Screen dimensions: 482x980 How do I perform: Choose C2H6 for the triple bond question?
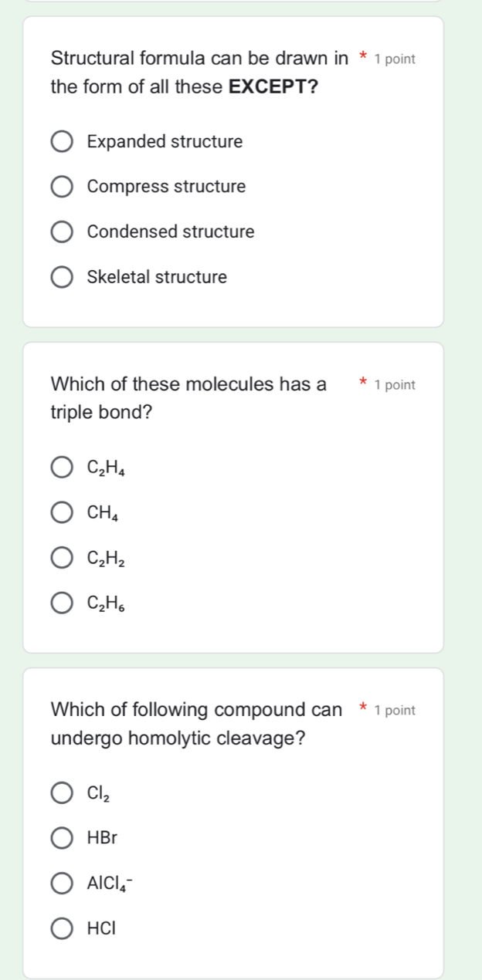[61, 602]
